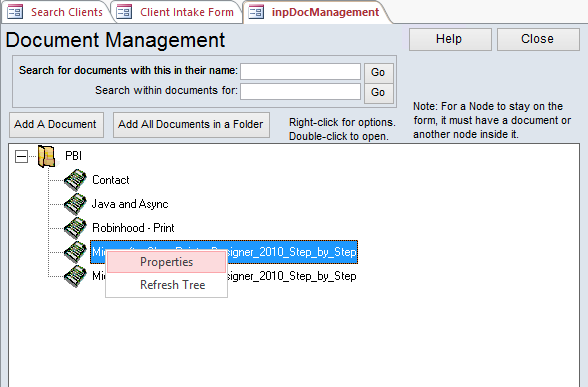Choose Refresh Tree from the context menu
Image resolution: width=588 pixels, height=387 pixels.
(x=172, y=285)
